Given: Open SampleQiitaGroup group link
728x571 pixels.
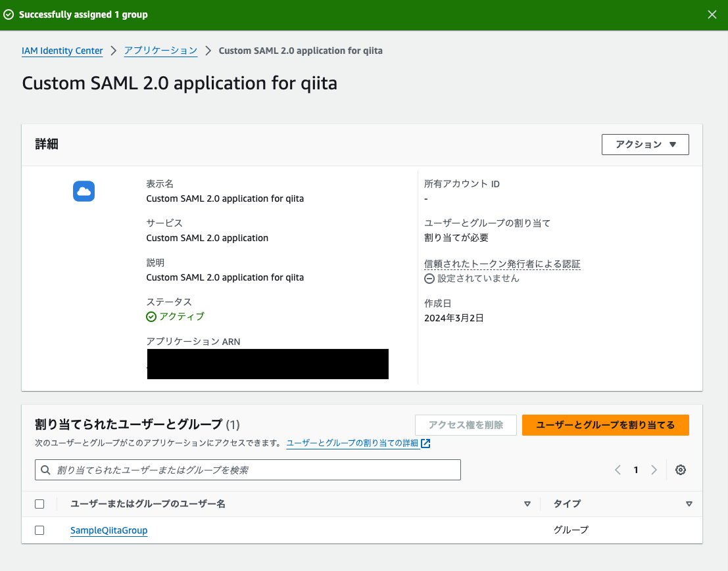Looking at the screenshot, I should pyautogui.click(x=109, y=530).
